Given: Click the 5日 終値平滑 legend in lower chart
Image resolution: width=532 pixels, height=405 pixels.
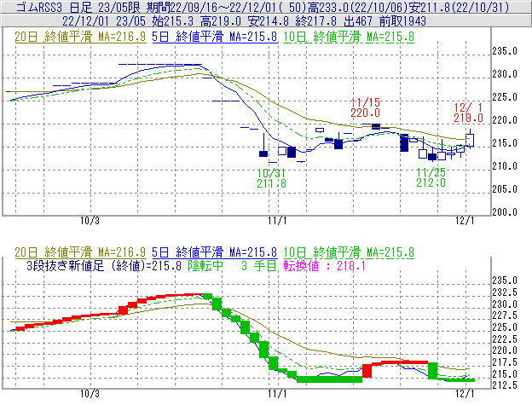Looking at the screenshot, I should [215, 252].
